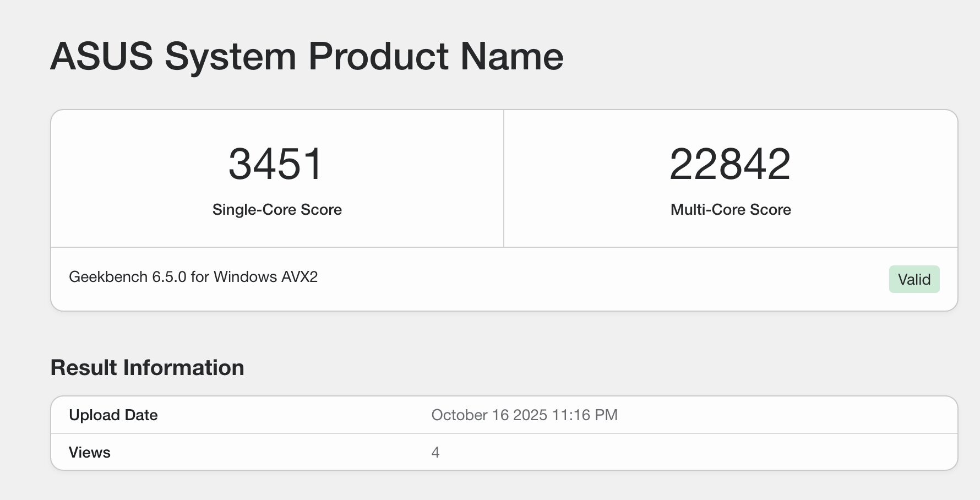Click the word System in the page title
The width and height of the screenshot is (980, 500).
click(230, 56)
